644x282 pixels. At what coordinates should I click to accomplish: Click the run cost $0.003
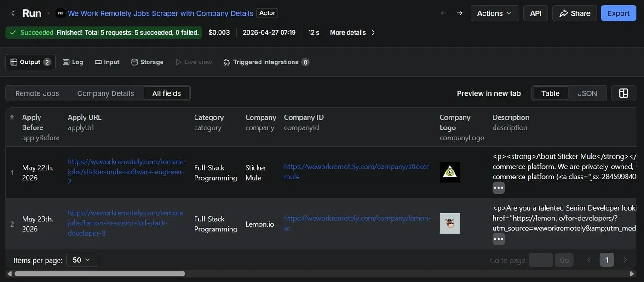[219, 32]
